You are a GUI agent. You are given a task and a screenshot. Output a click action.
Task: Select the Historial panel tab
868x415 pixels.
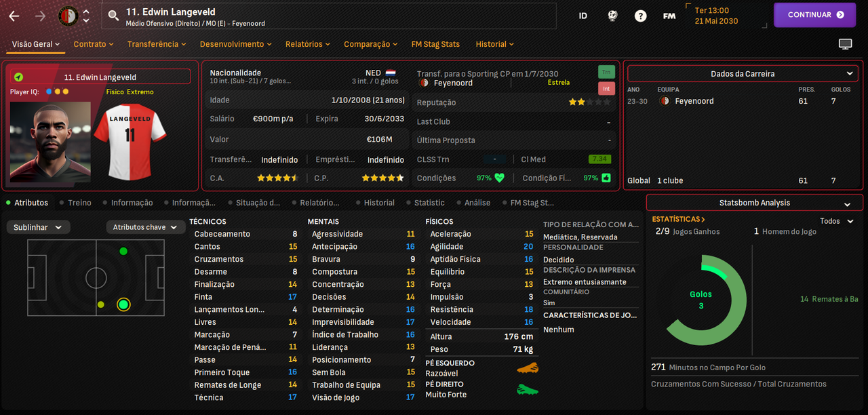click(x=374, y=203)
